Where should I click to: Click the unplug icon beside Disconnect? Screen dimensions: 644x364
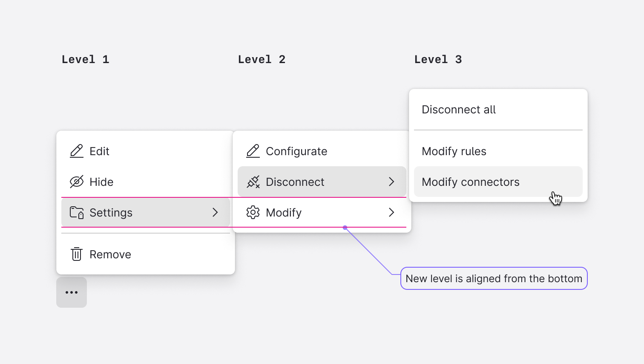253,182
